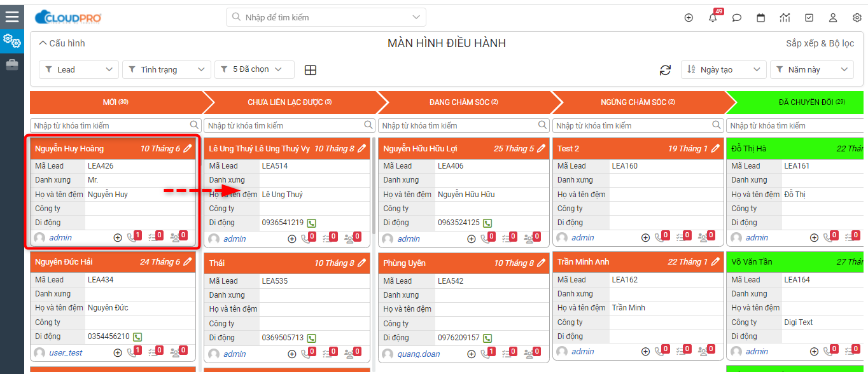Click the refresh icon beside Ngày tạo

click(x=665, y=70)
